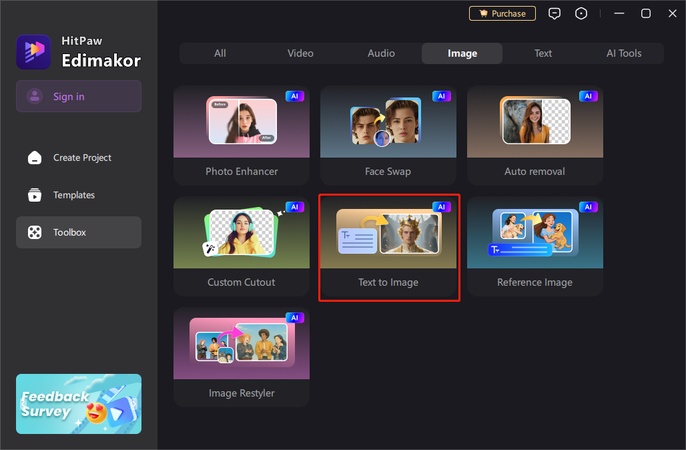Screen dimensions: 686x450
Task: Click the AI badge on Reference Image
Action: (588, 207)
